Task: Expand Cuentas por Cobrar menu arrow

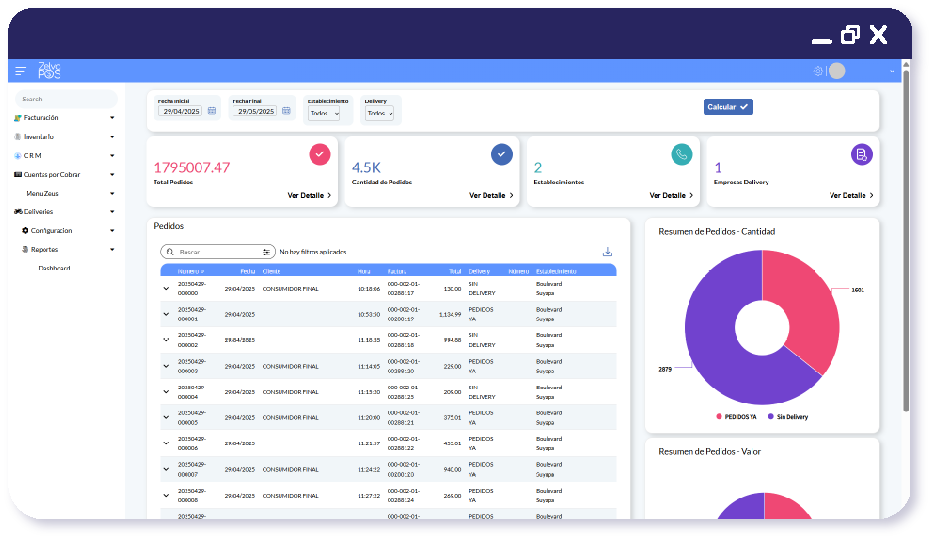Action: [112, 175]
